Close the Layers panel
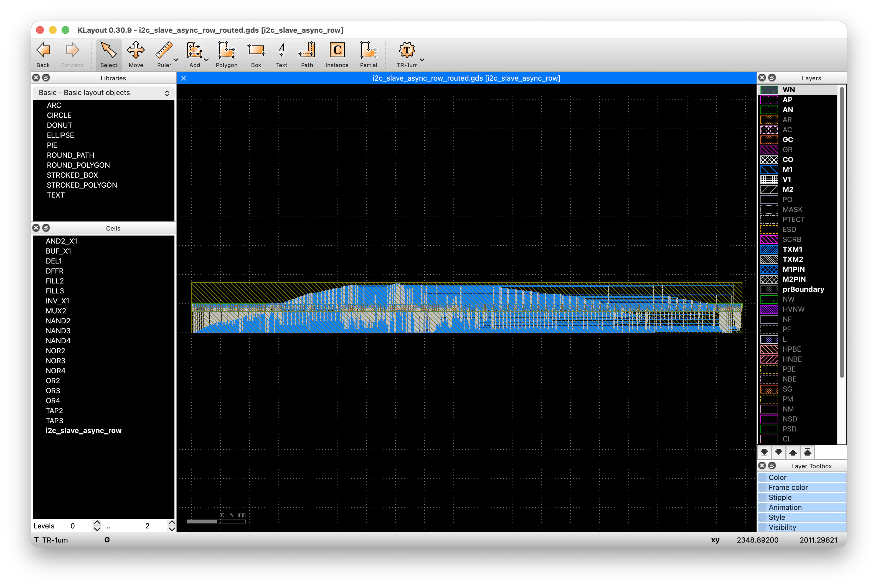 point(762,78)
